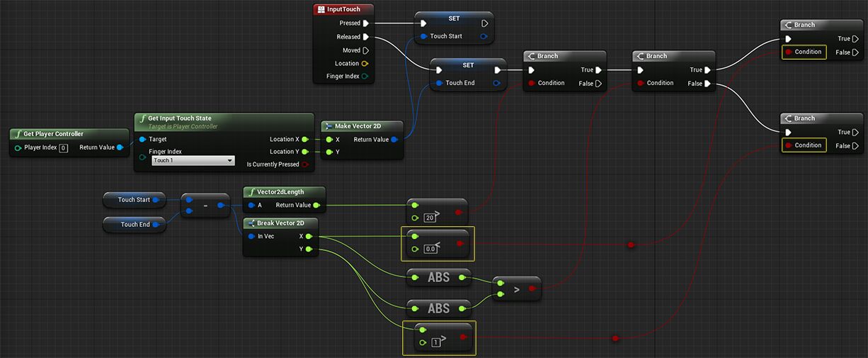Click the Location X output pin
Screen dimensions: 868x358
coord(305,140)
